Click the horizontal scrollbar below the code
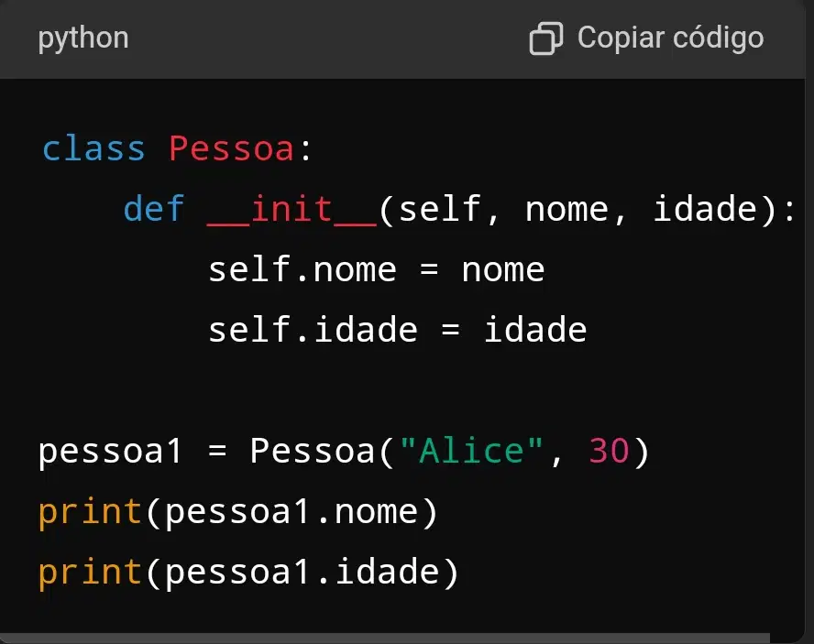Viewport: 814px width, 644px height. [385, 639]
